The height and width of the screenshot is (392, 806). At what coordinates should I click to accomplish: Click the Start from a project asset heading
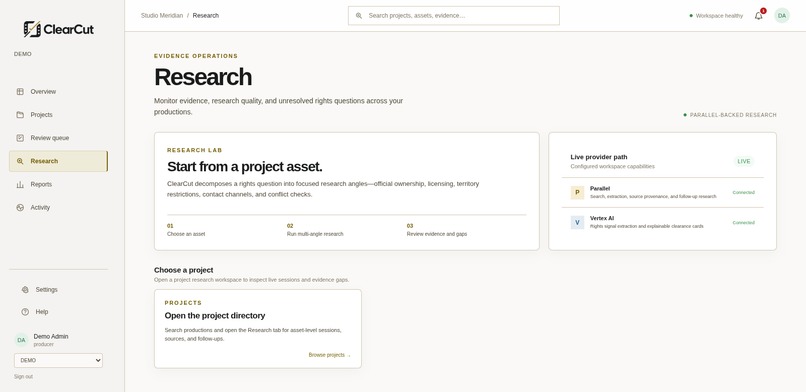click(245, 166)
